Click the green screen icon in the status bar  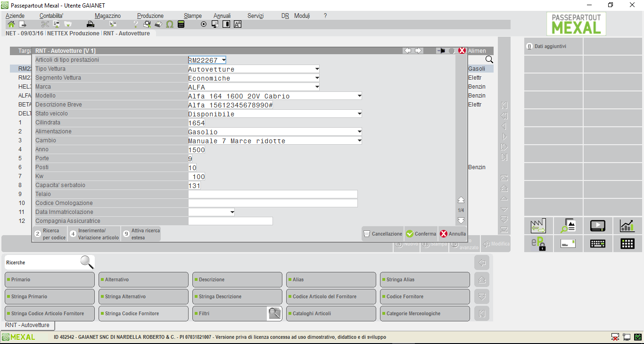[x=638, y=337]
